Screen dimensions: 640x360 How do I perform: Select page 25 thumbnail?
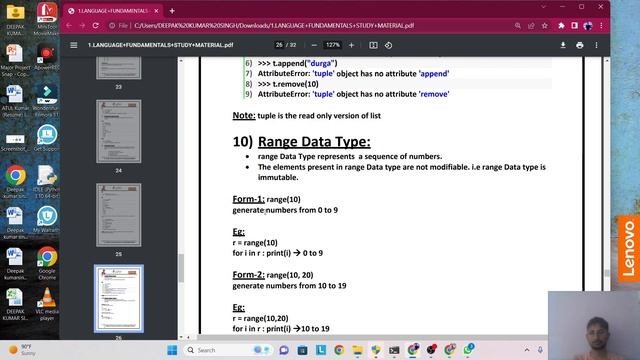point(119,215)
